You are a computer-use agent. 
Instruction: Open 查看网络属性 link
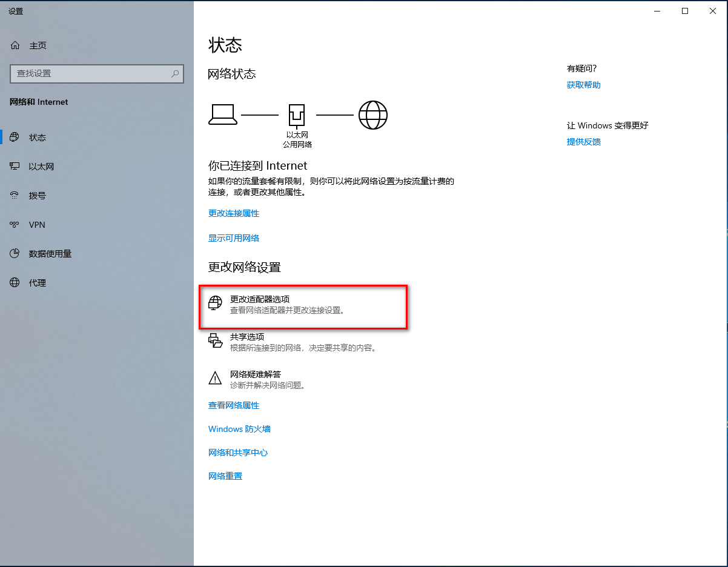pyautogui.click(x=234, y=405)
